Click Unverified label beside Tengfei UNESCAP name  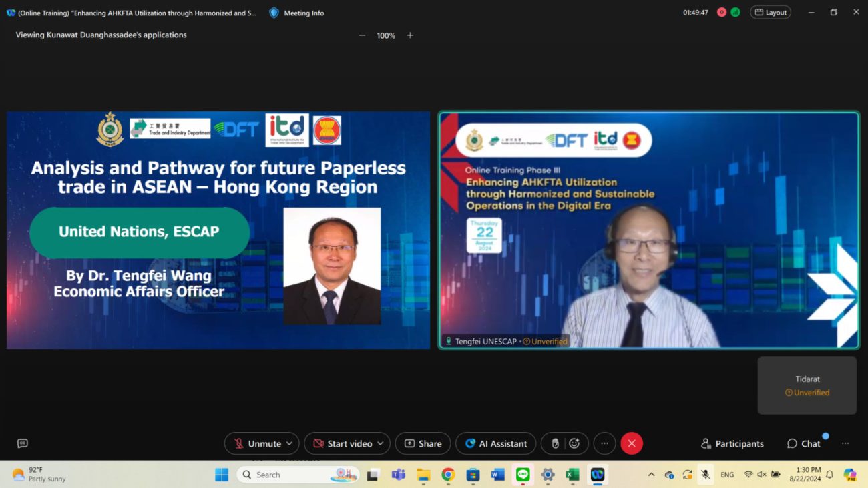coord(545,342)
